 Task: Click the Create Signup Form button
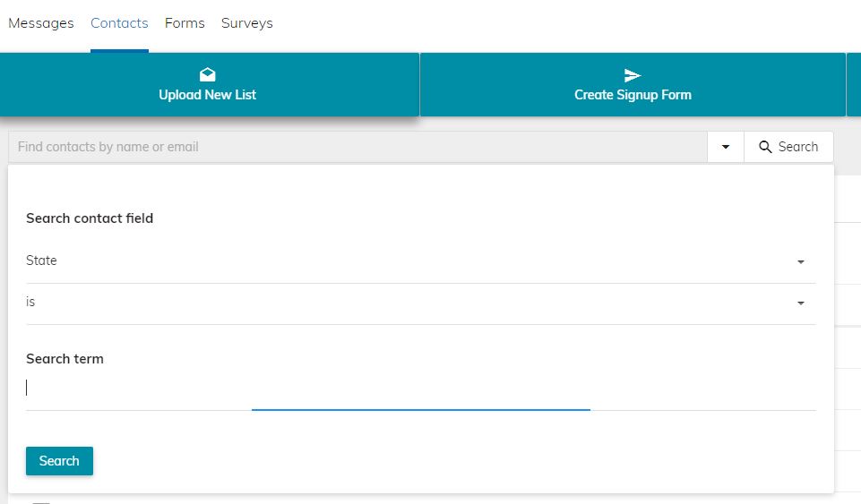pos(633,84)
